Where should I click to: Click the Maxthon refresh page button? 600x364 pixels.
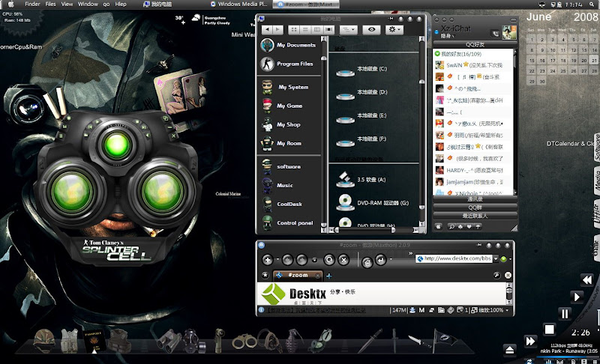click(x=329, y=260)
